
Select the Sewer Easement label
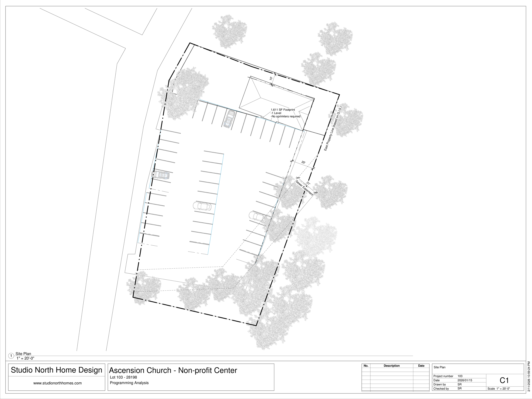pos(304,188)
